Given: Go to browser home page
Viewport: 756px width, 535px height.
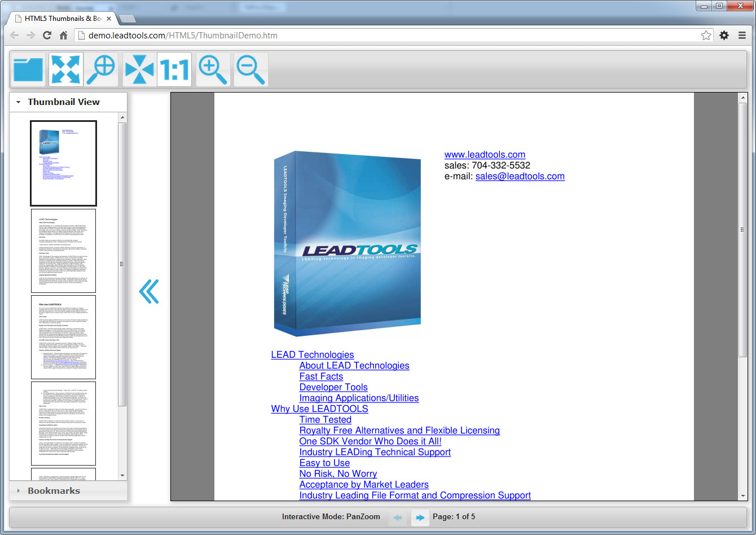Looking at the screenshot, I should (x=64, y=36).
